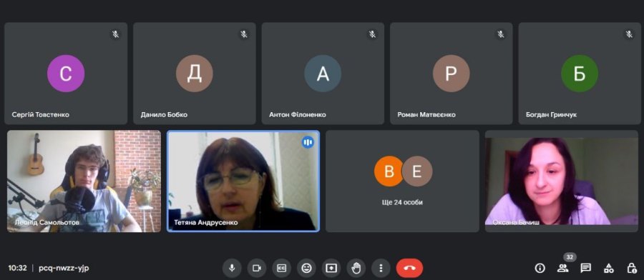
Task: Open the meeting details info icon
Action: click(540, 268)
